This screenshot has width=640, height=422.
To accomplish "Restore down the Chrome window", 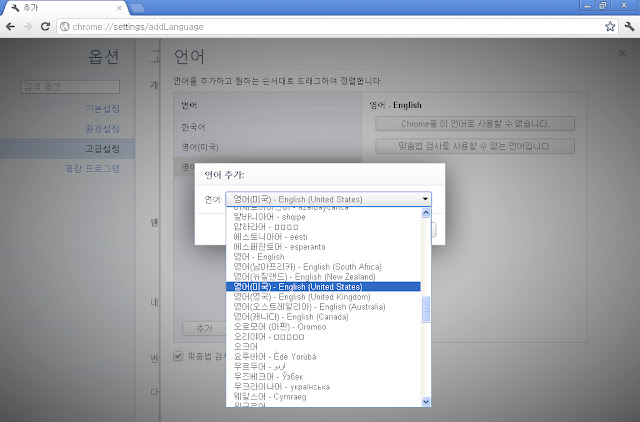I will [602, 5].
